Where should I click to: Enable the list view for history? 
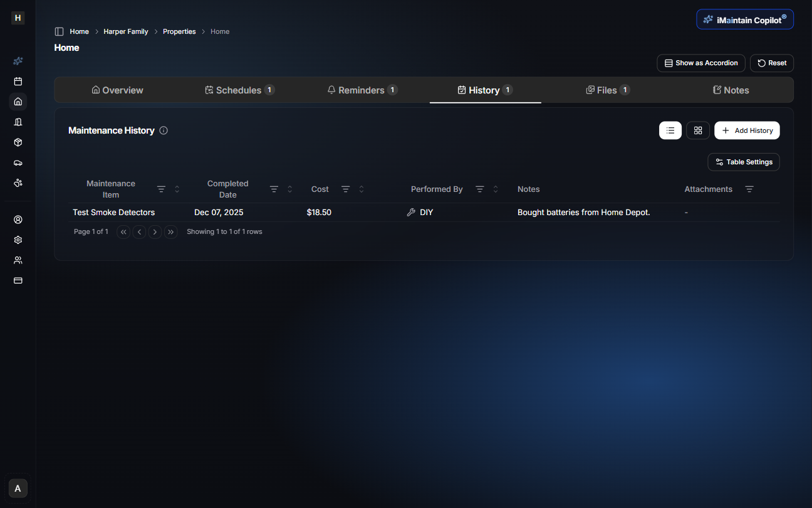point(670,130)
